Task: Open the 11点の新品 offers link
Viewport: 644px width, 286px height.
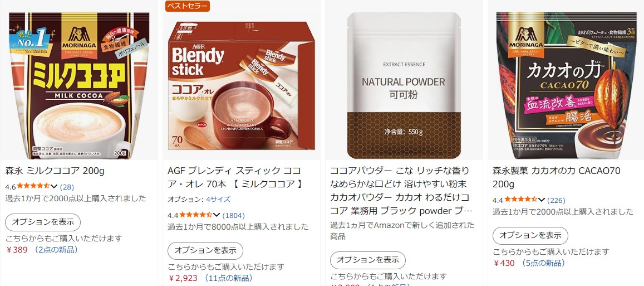Action: 228,278
